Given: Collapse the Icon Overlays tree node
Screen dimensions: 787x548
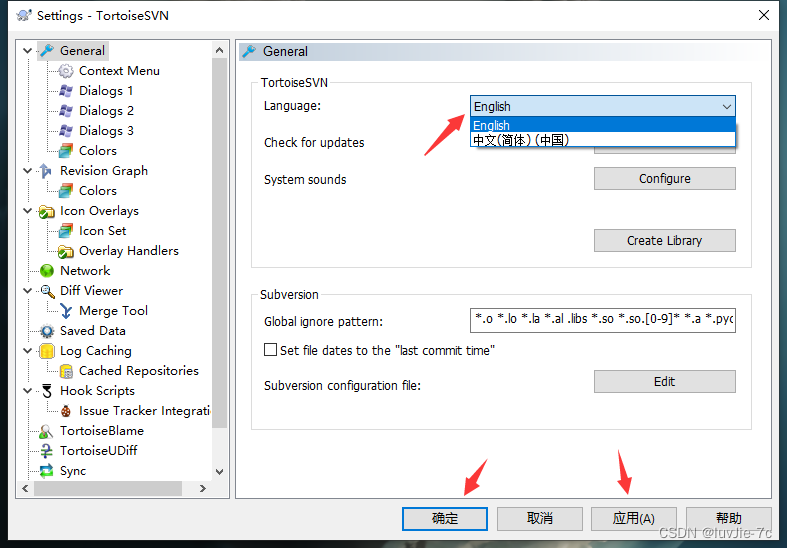Looking at the screenshot, I should tap(28, 211).
